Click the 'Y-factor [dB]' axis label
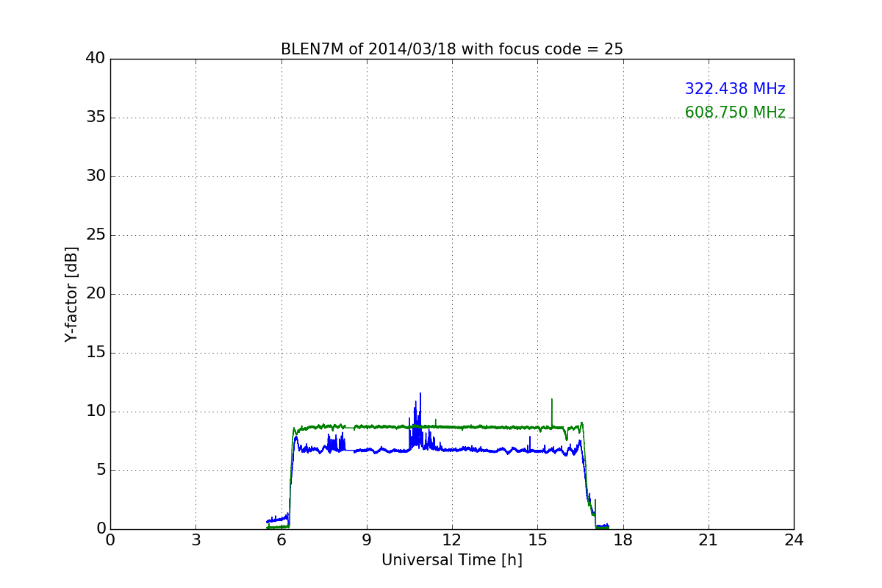This screenshot has height=588, width=882. pyautogui.click(x=71, y=294)
